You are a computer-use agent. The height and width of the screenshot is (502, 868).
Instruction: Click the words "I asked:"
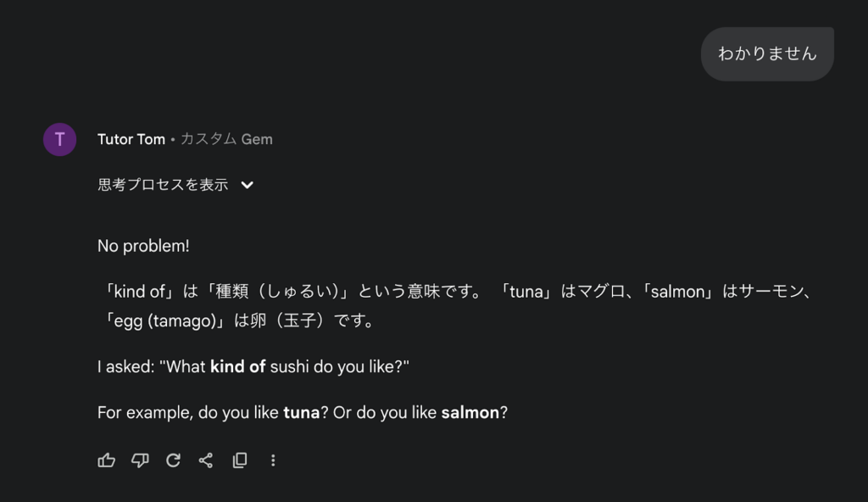click(x=125, y=367)
